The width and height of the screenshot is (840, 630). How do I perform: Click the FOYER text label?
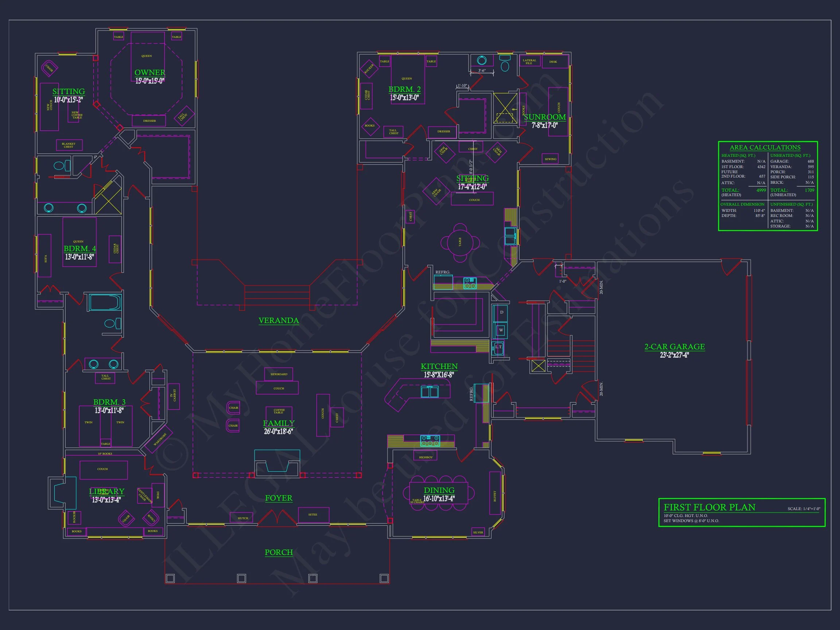278,498
